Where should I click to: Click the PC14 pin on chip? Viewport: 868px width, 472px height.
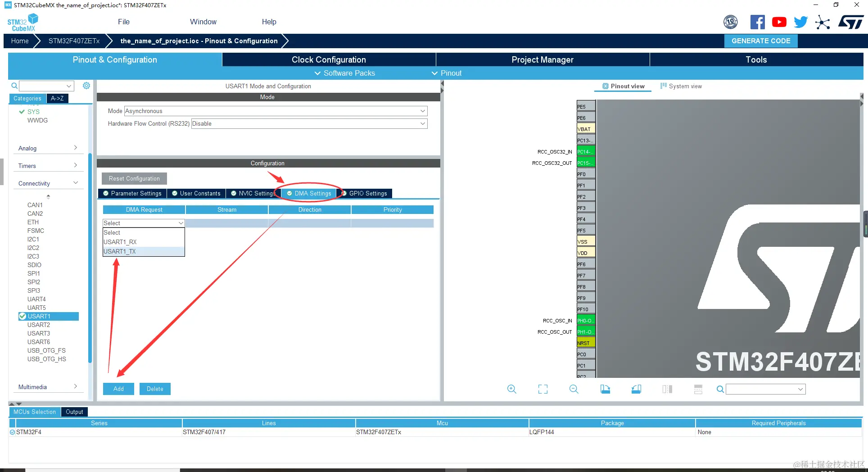point(586,151)
